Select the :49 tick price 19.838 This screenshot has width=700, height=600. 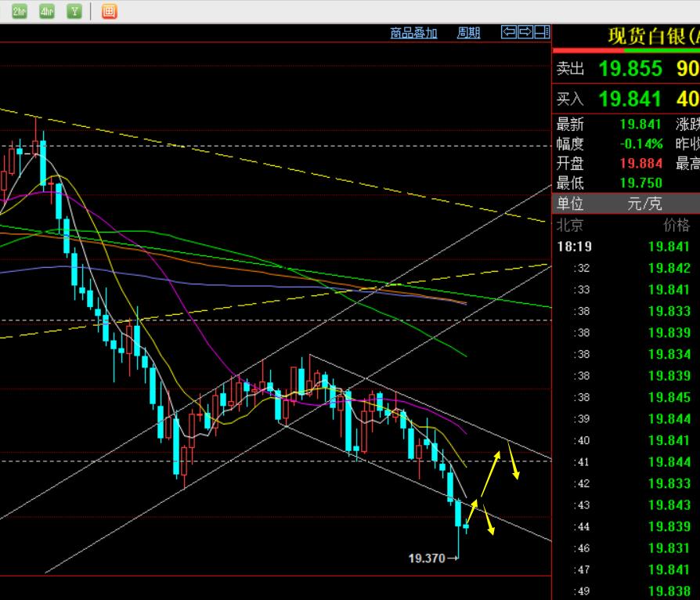pos(669,591)
